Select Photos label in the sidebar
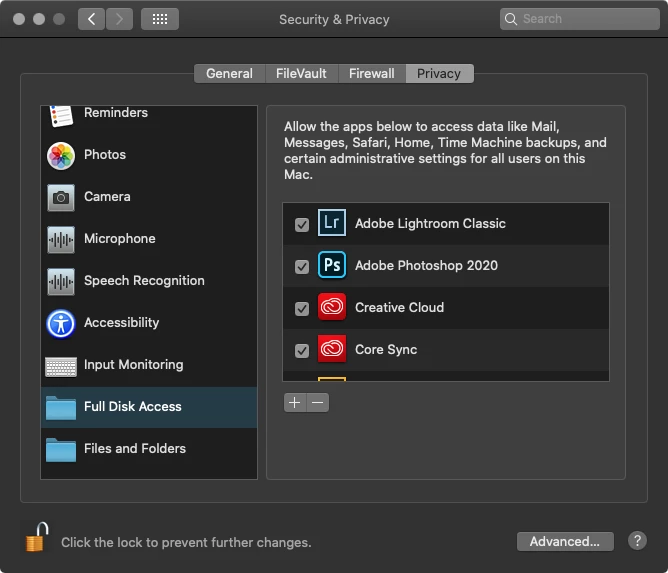This screenshot has width=668, height=573. 105,154
